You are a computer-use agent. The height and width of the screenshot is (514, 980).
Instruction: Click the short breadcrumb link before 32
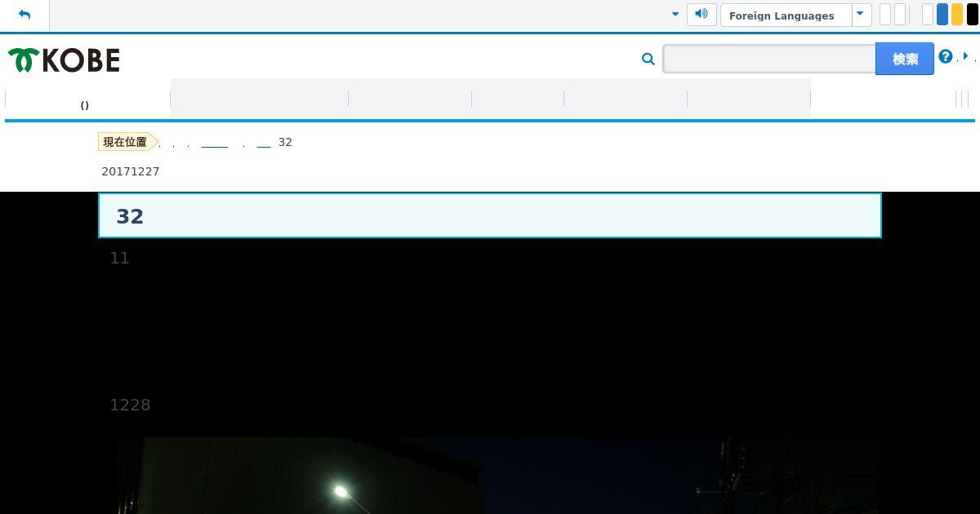click(x=263, y=143)
